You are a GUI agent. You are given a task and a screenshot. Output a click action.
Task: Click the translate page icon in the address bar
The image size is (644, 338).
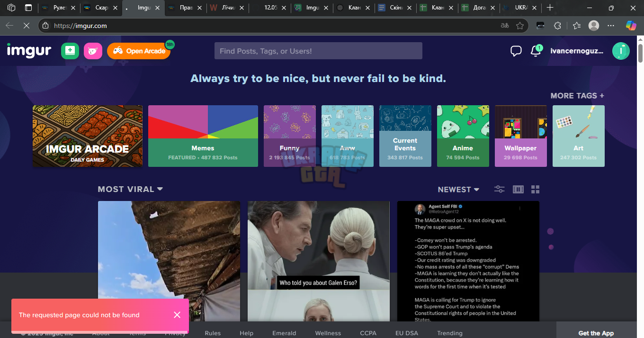click(505, 26)
